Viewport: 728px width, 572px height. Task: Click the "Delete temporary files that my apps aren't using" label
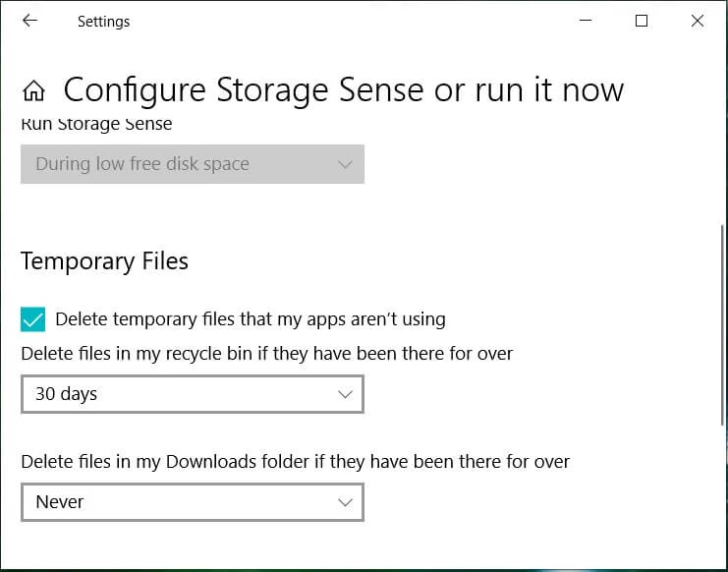point(250,319)
